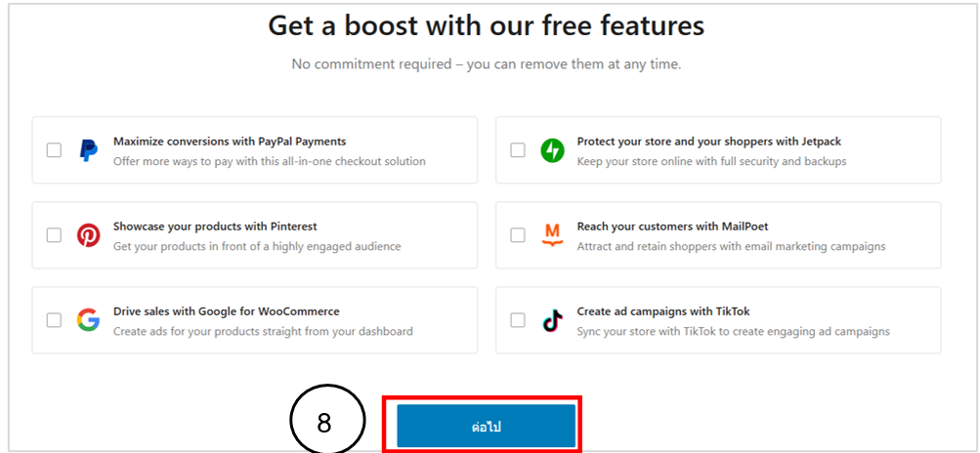This screenshot has width=980, height=453.
Task: Click the circled step number 8 marker
Action: tap(327, 424)
